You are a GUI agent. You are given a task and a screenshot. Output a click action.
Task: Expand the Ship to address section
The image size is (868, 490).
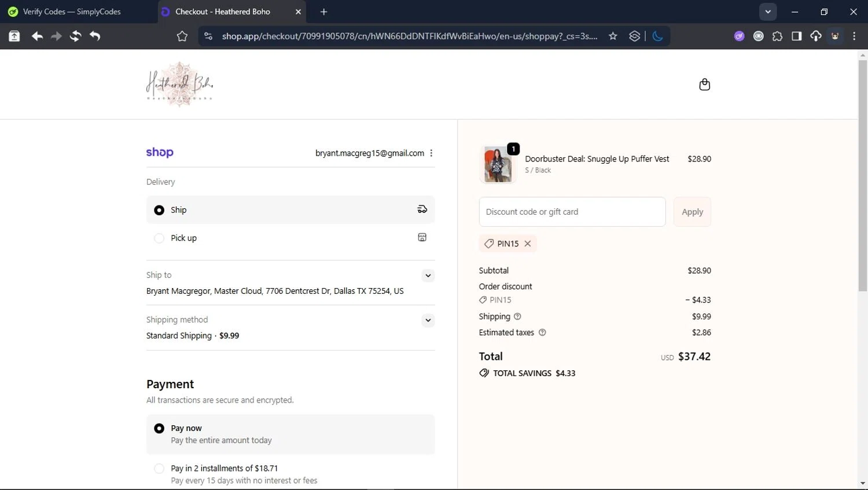[x=428, y=275]
